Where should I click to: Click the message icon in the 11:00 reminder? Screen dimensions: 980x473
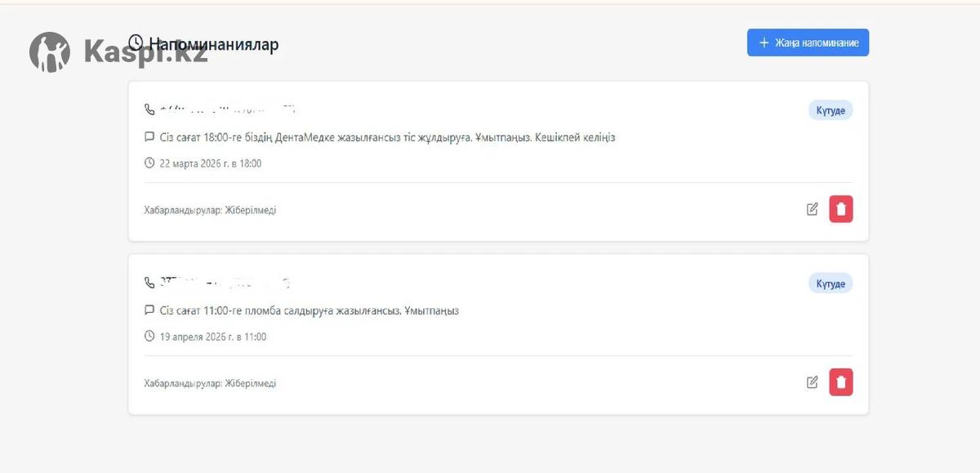[x=149, y=310]
